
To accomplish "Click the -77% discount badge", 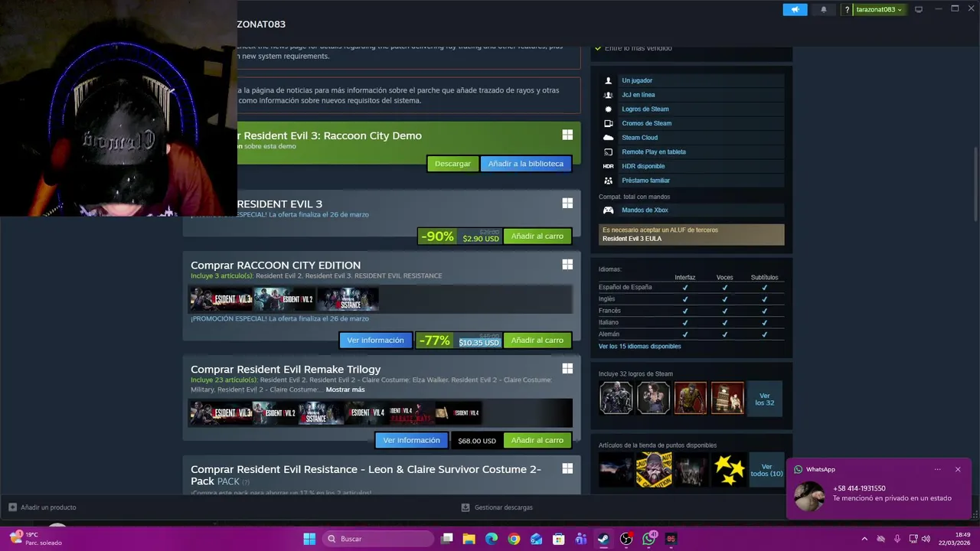I will (435, 341).
